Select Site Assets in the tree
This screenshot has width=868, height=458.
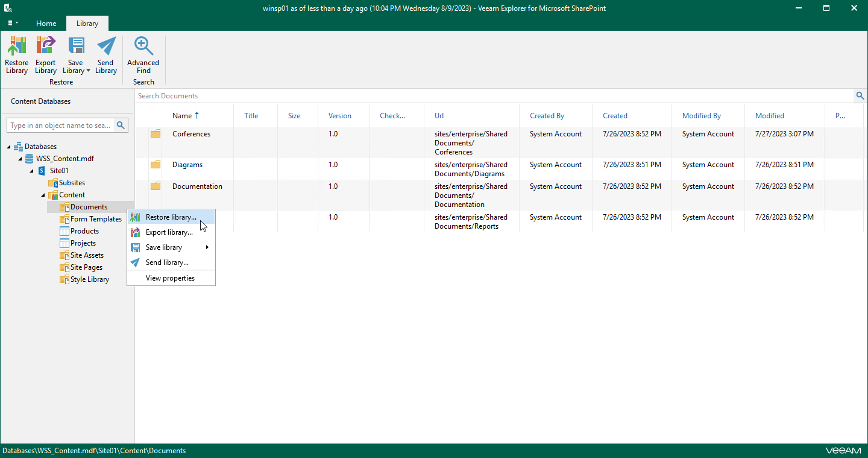click(x=86, y=255)
